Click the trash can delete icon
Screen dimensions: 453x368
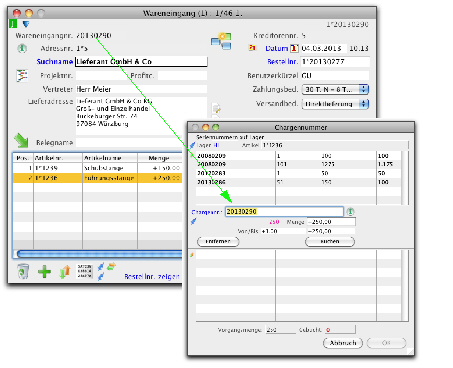point(23,271)
